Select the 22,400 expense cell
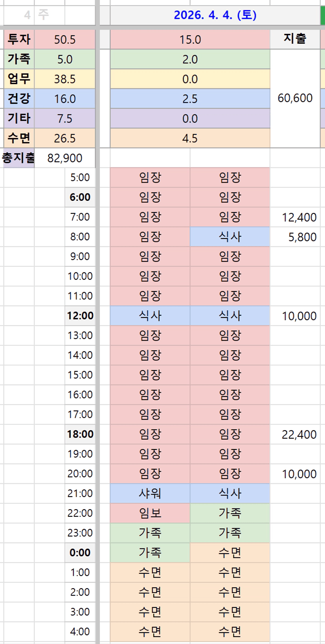The image size is (325, 644). point(299,435)
